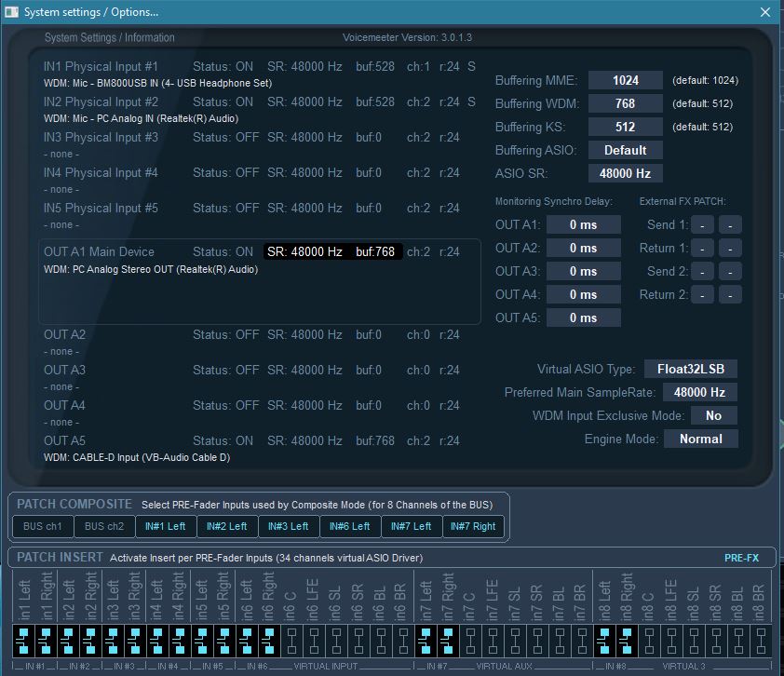
Task: Toggle the in2 Left insert patch
Action: [x=68, y=641]
